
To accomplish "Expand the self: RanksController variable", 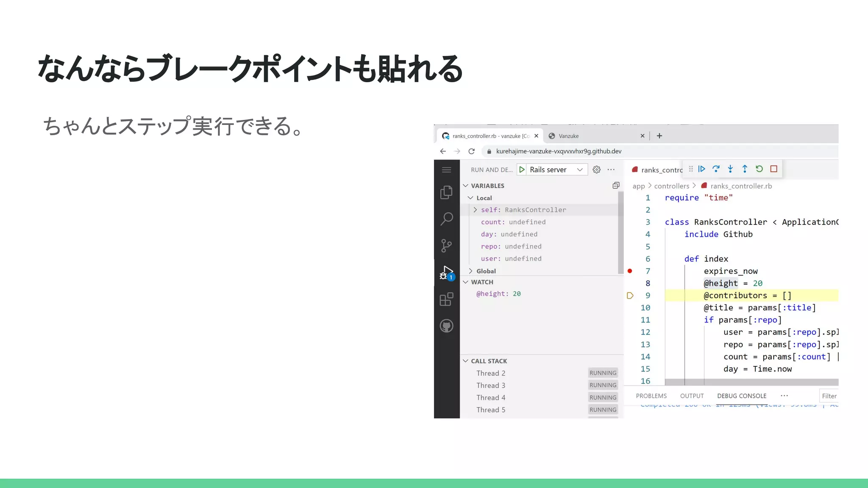I will (x=475, y=210).
